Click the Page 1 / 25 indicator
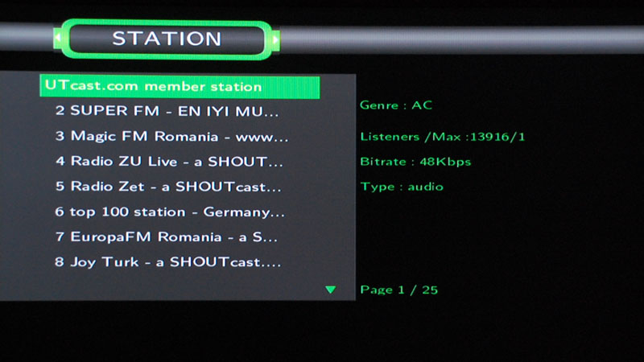Viewport: 644px width, 362px height. point(398,290)
